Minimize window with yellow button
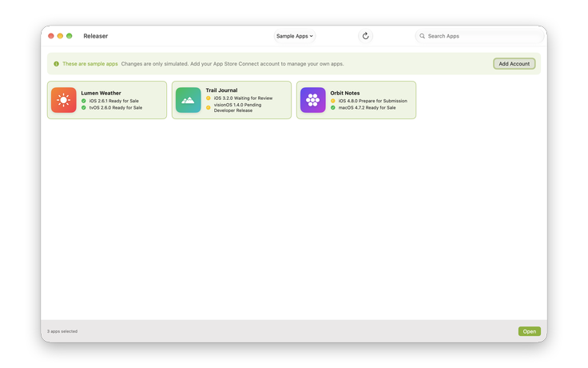The image size is (588, 368). 60,36
